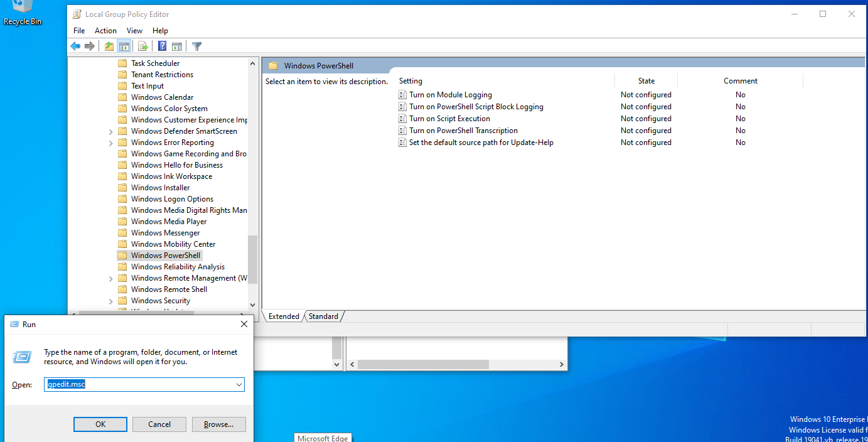Toggle the Show/Hide Console Tree icon

coord(124,46)
